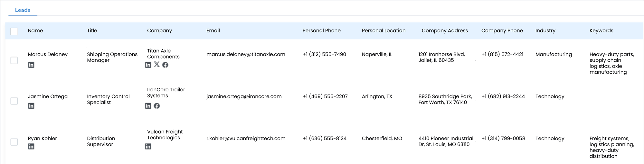Screen dimensions: 644x164
Task: Click the Industry column header
Action: tap(545, 31)
